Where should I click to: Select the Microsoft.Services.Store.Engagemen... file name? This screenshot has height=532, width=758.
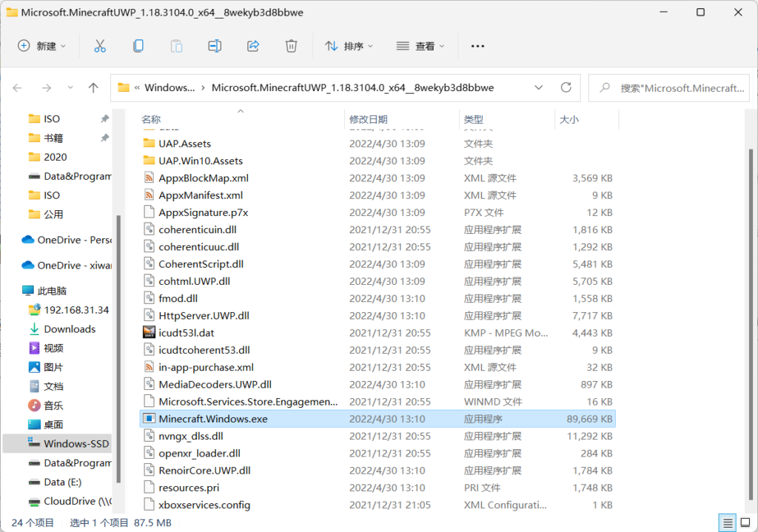click(249, 402)
